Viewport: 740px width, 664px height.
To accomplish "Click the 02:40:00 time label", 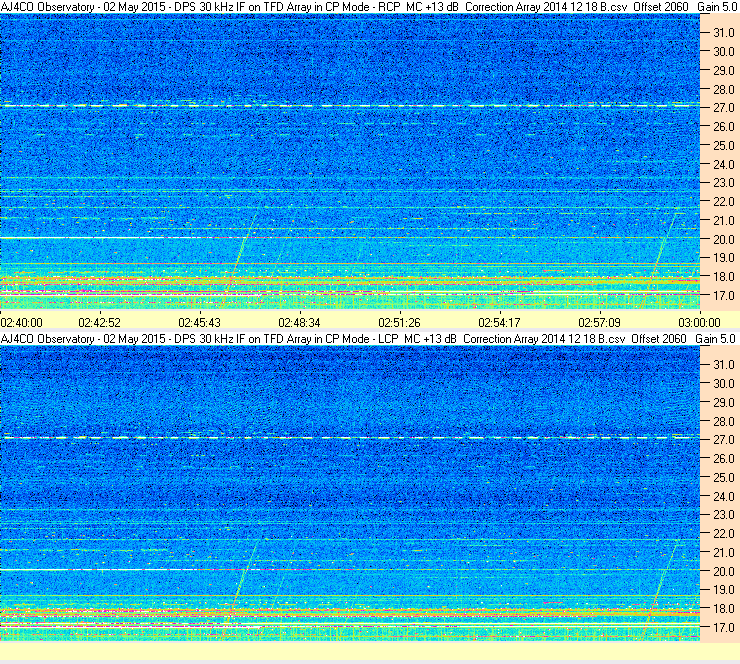I will pyautogui.click(x=22, y=323).
